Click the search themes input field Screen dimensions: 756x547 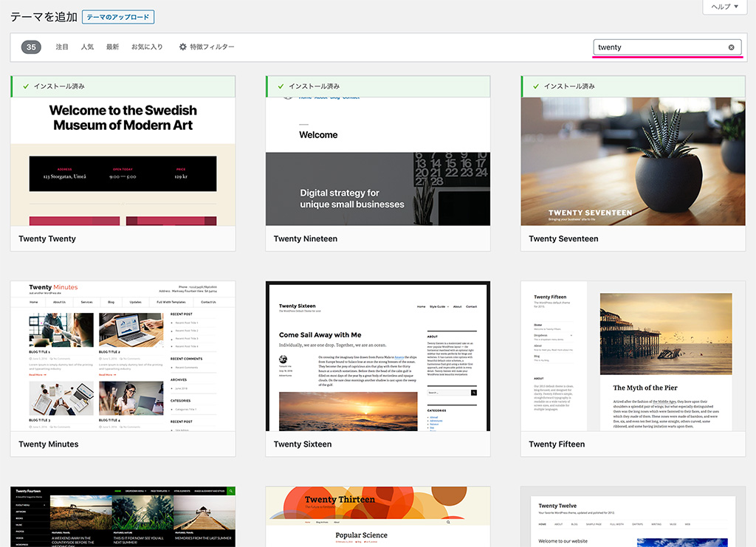[667, 47]
